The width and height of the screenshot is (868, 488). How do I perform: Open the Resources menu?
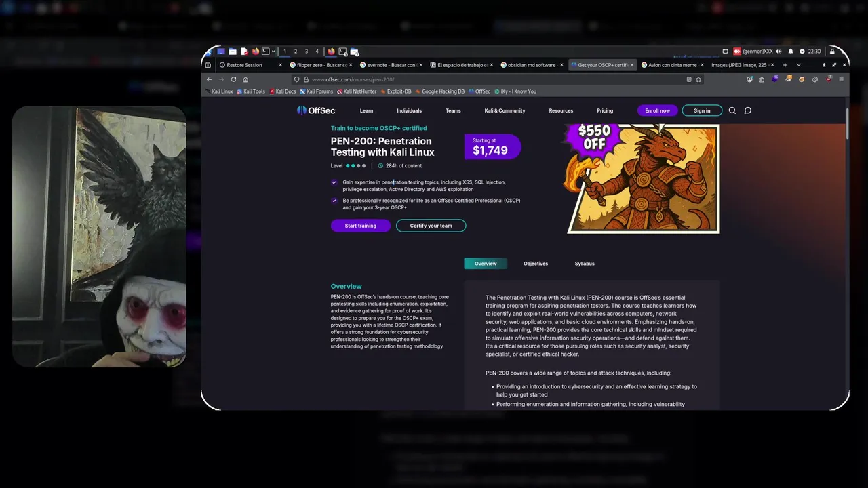(x=561, y=110)
